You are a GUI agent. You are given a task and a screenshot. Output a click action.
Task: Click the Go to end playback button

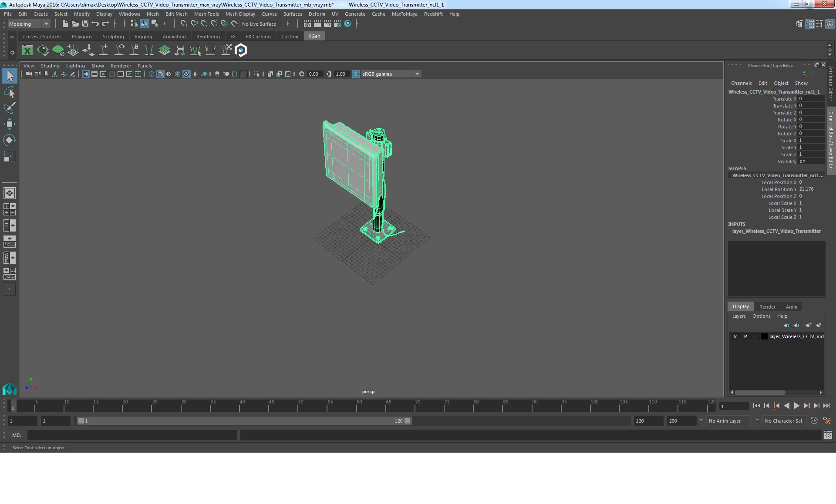coord(827,406)
